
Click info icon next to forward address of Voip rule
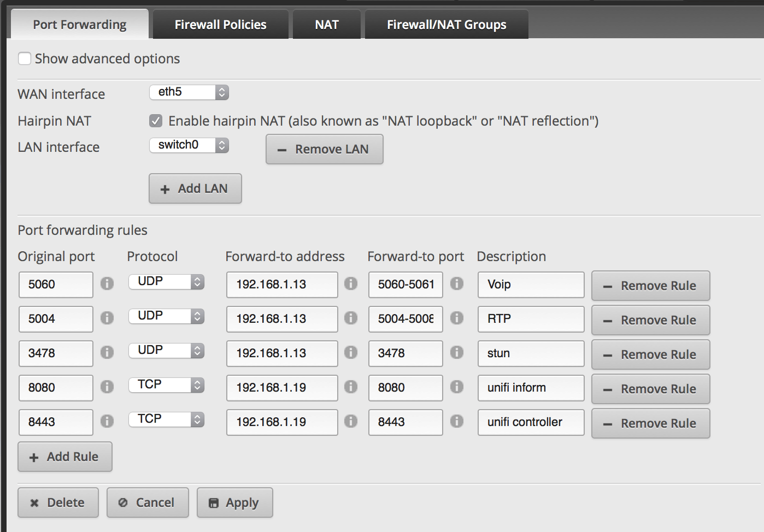[351, 283]
